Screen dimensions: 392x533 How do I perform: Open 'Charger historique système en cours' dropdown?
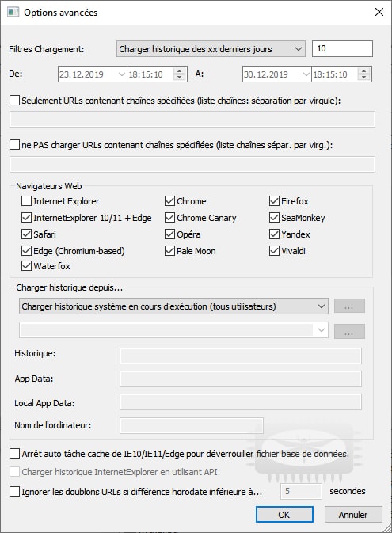click(173, 306)
